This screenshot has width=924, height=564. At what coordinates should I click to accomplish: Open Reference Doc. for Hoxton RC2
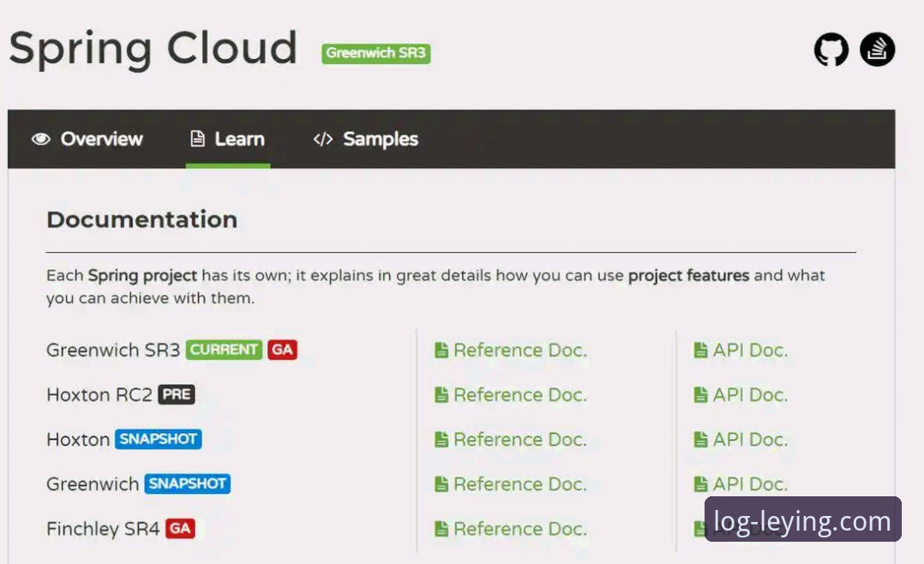511,395
